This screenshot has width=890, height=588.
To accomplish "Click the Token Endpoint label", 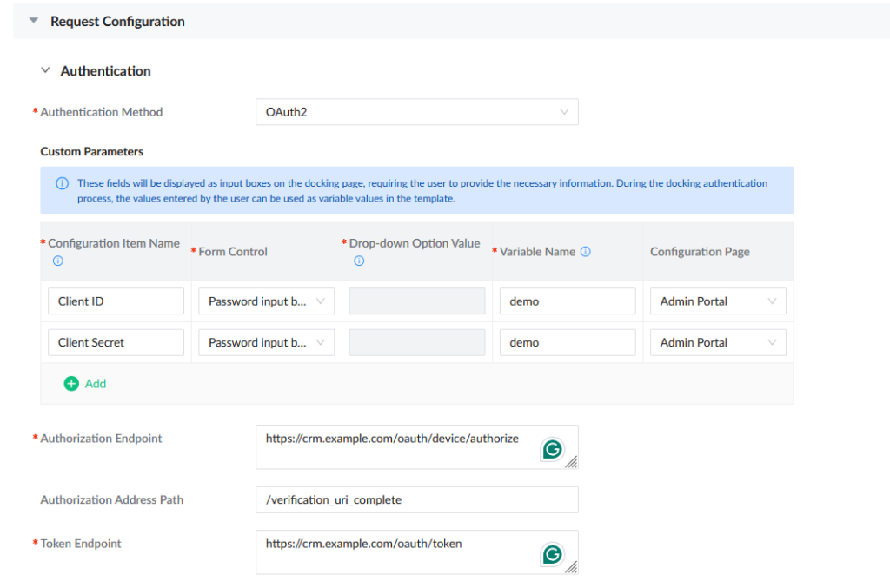I will pos(81,543).
